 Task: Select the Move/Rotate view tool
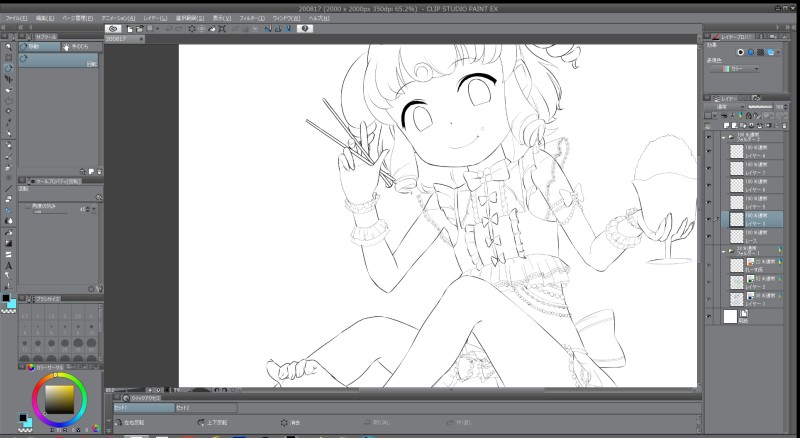coord(8,68)
